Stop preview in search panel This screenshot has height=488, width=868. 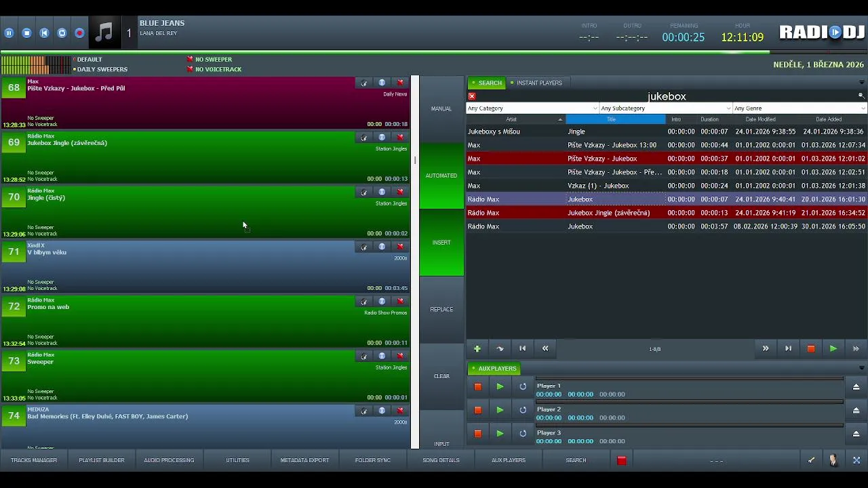tap(810, 349)
